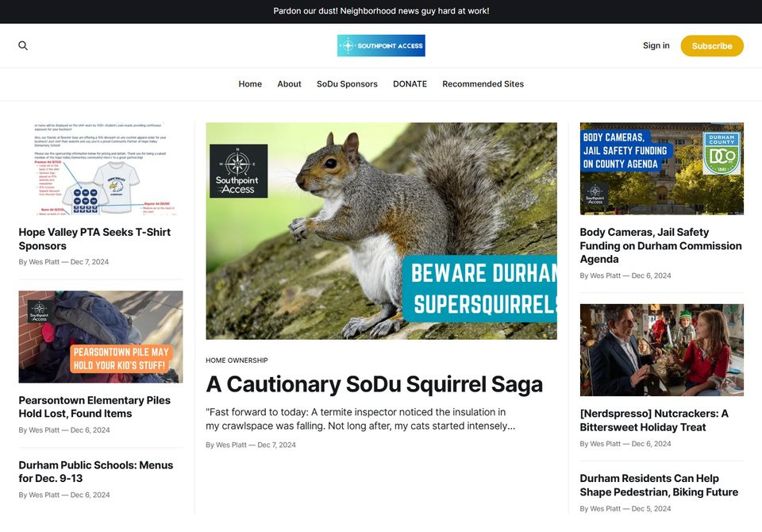Screen dimensions: 762x532
Task: Open the About menu item
Action: pyautogui.click(x=289, y=84)
